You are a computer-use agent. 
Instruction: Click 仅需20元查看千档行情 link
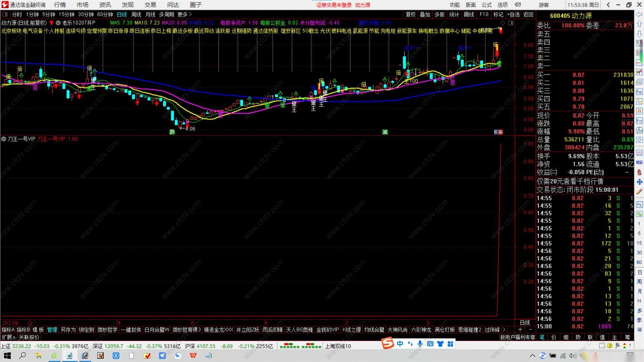pos(570,181)
